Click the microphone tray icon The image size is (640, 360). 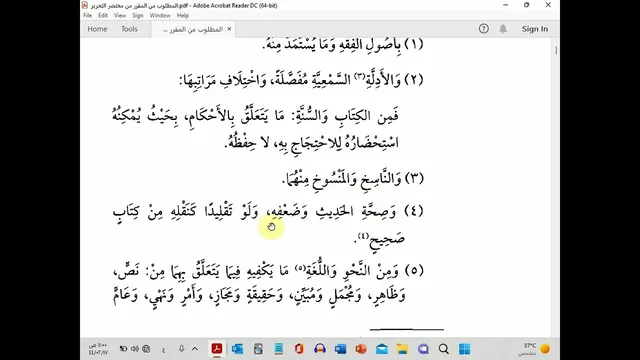click(x=182, y=349)
